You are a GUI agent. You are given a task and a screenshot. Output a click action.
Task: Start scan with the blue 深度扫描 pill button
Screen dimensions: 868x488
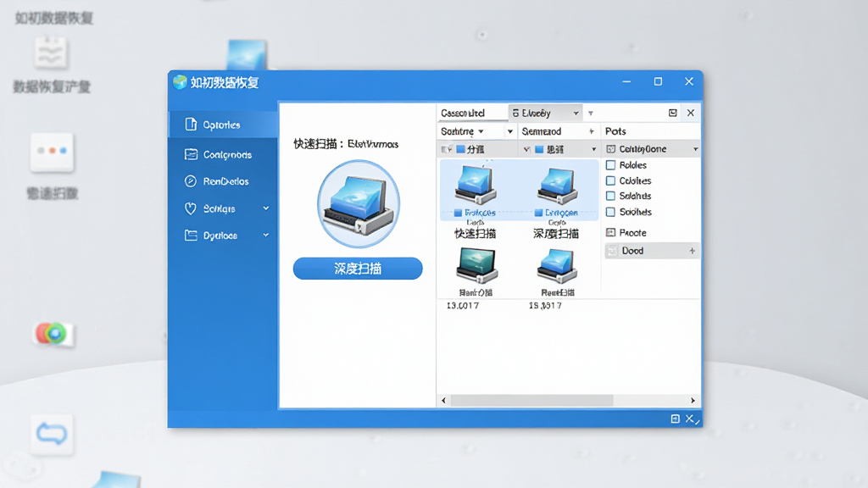358,269
